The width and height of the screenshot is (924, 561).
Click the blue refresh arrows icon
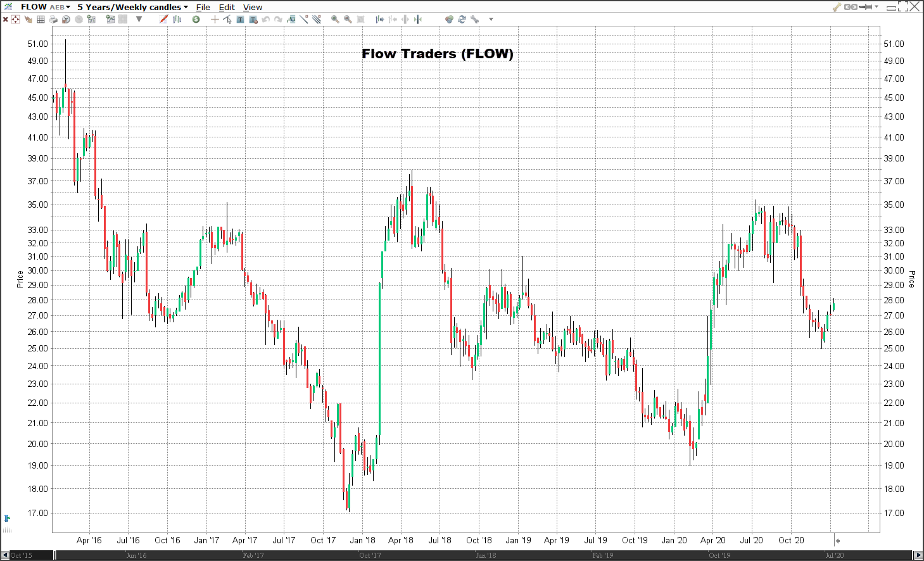(462, 19)
